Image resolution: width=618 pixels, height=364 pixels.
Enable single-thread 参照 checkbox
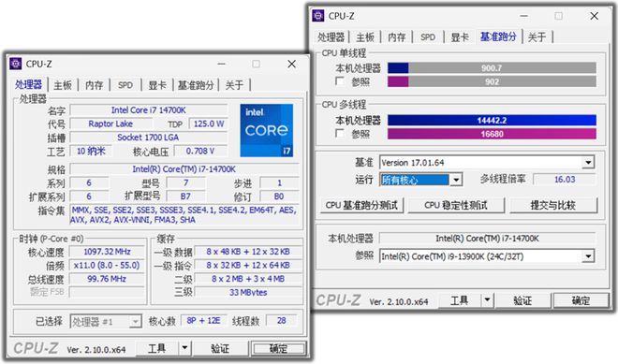[x=340, y=81]
